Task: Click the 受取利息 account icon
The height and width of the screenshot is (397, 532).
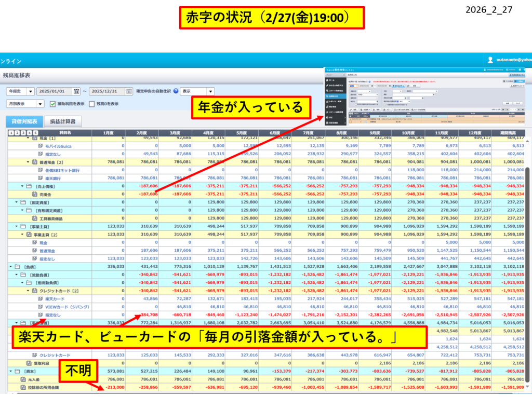Action: [29, 363]
